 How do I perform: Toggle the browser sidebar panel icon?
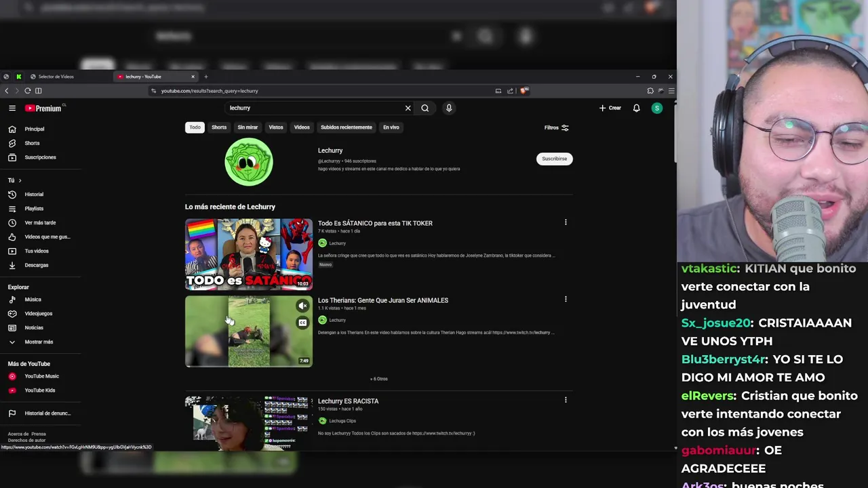pyautogui.click(x=39, y=91)
